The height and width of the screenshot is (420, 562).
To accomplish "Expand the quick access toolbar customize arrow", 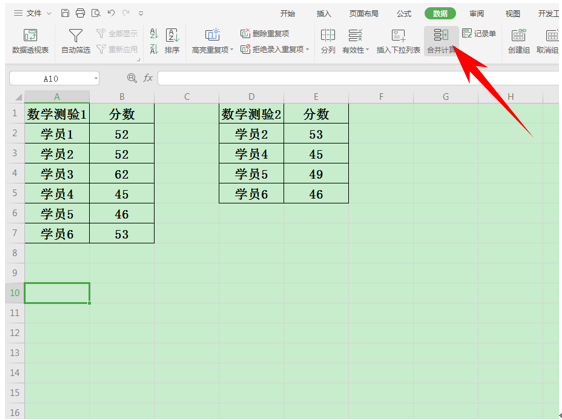I will (x=141, y=14).
